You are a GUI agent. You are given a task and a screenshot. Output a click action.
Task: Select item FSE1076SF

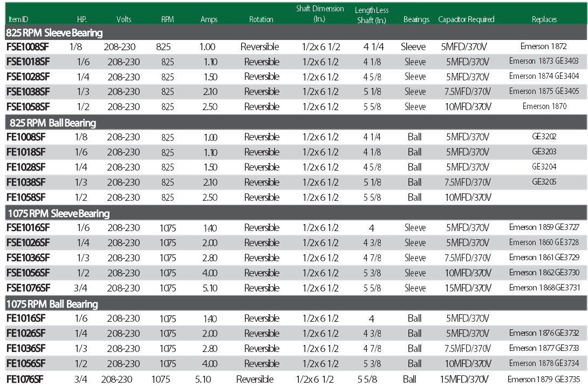pos(28,288)
